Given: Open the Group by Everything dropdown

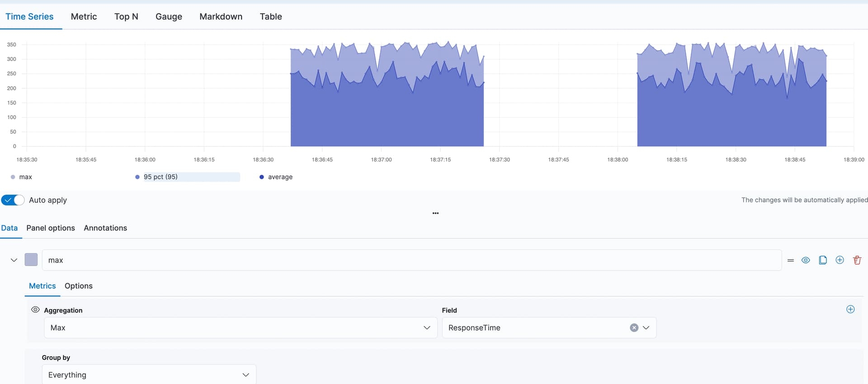Looking at the screenshot, I should pyautogui.click(x=149, y=375).
